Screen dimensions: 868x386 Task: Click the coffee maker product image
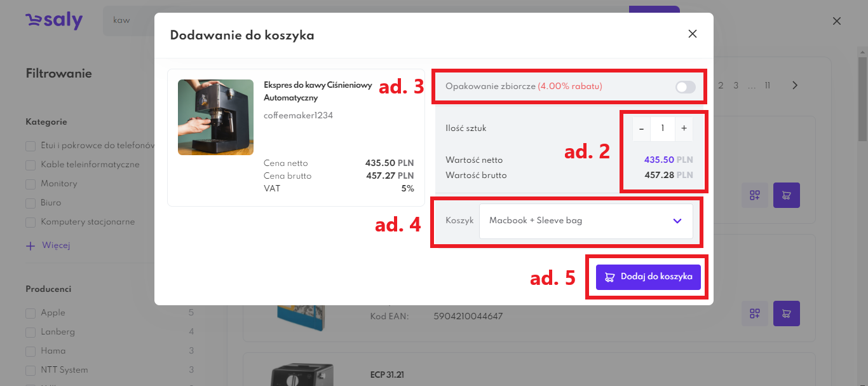coord(207,117)
